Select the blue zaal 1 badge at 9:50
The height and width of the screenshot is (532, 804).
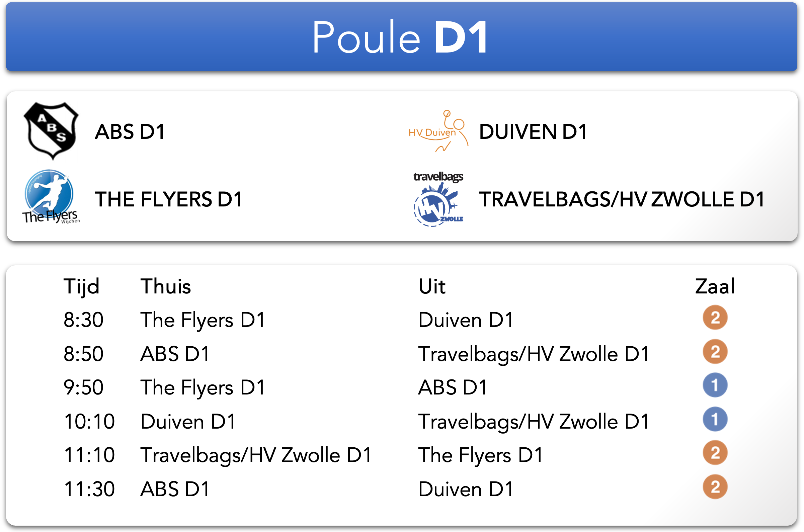point(715,385)
